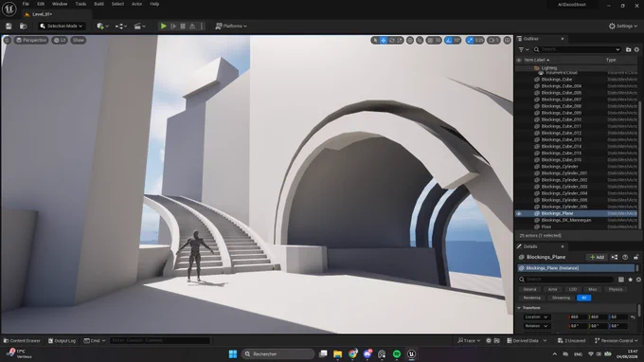
Task: Toggle show only favorites star
Action: [630, 280]
